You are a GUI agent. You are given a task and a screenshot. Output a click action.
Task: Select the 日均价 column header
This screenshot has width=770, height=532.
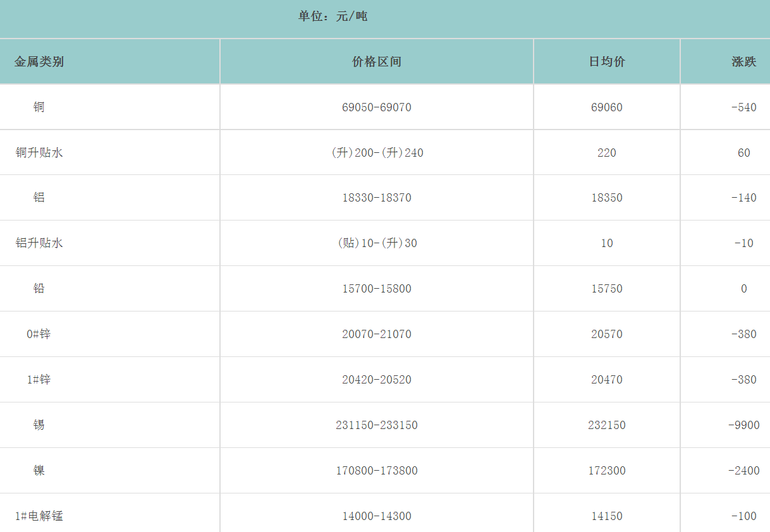pos(607,62)
